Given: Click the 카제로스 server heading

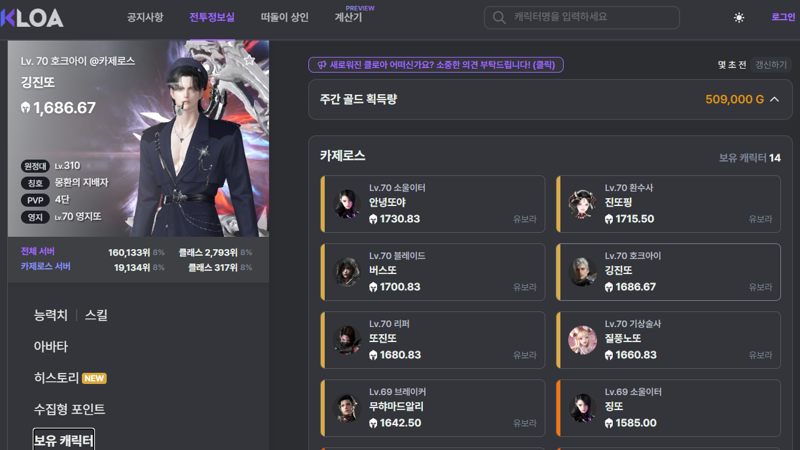Looking at the screenshot, I should [x=342, y=156].
